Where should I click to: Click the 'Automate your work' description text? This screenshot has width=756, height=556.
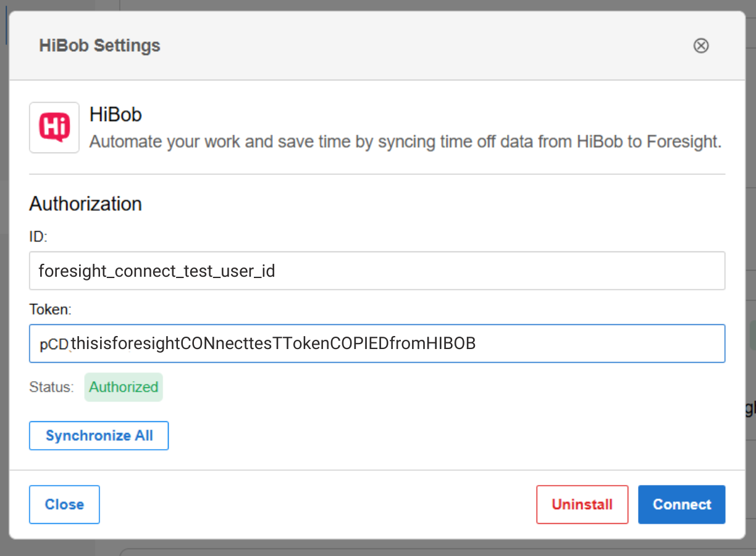point(405,141)
